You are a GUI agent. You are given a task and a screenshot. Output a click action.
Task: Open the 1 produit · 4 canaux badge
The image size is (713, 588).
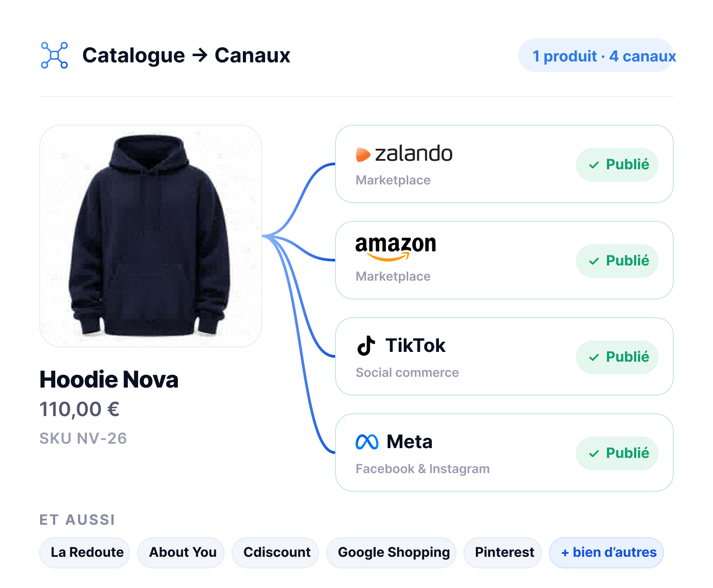tap(596, 56)
